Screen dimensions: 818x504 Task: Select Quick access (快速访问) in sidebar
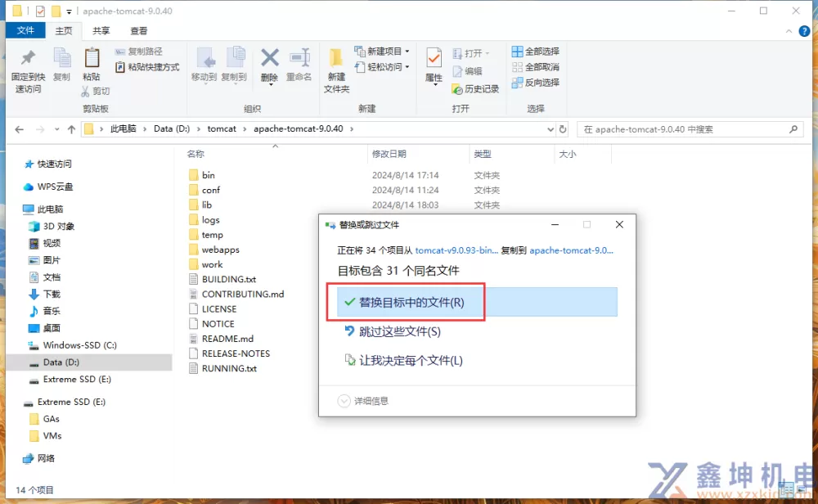(x=48, y=164)
